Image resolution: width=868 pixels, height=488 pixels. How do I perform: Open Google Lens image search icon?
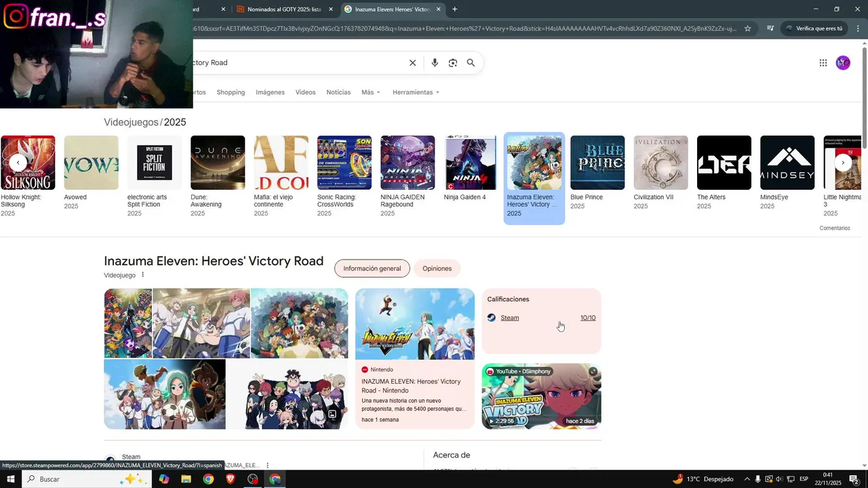(x=453, y=63)
